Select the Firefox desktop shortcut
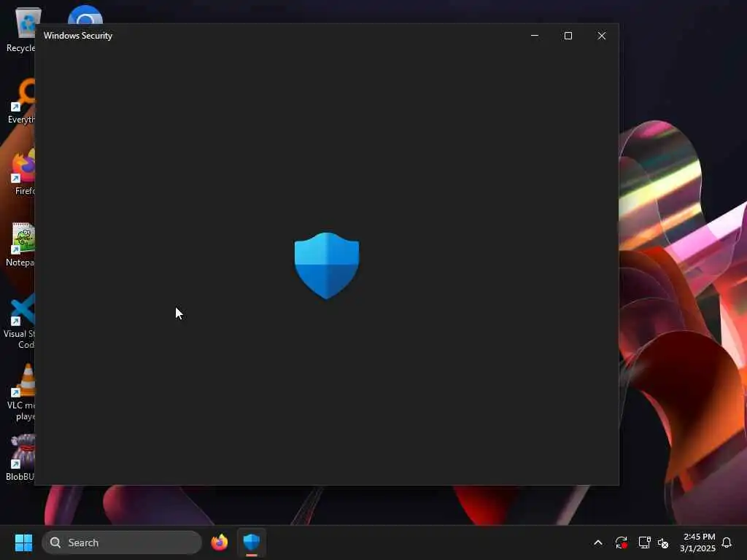This screenshot has width=747, height=560. [23, 172]
